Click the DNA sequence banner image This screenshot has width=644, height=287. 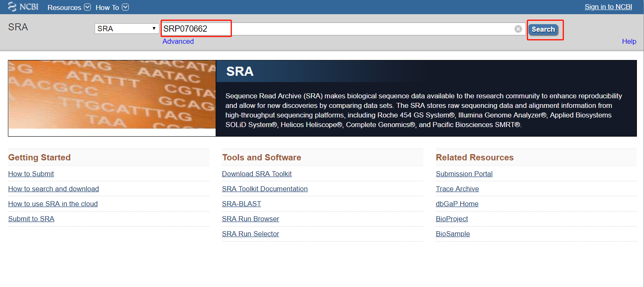112,95
